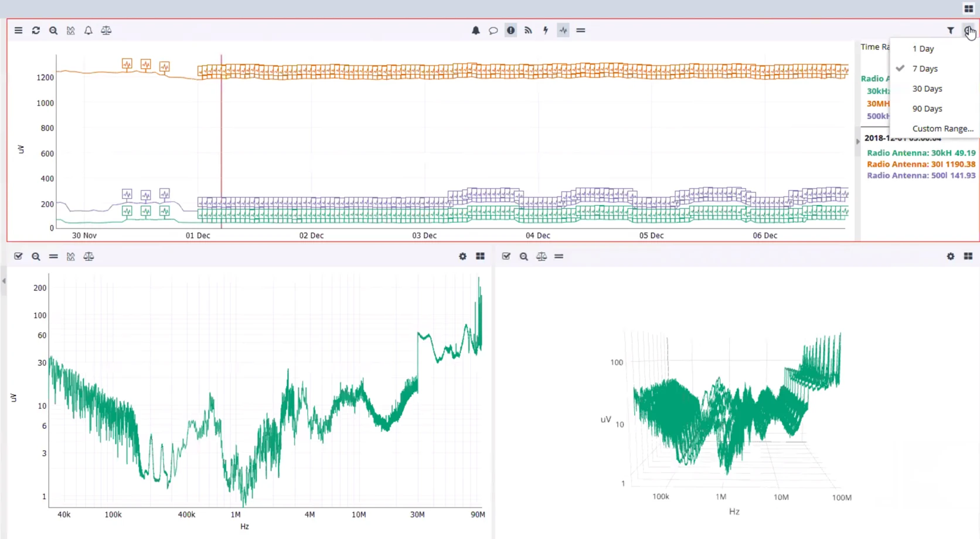Viewport: 980px width, 539px height.
Task: Open the hamburger menu in trend toolbar
Action: [19, 30]
